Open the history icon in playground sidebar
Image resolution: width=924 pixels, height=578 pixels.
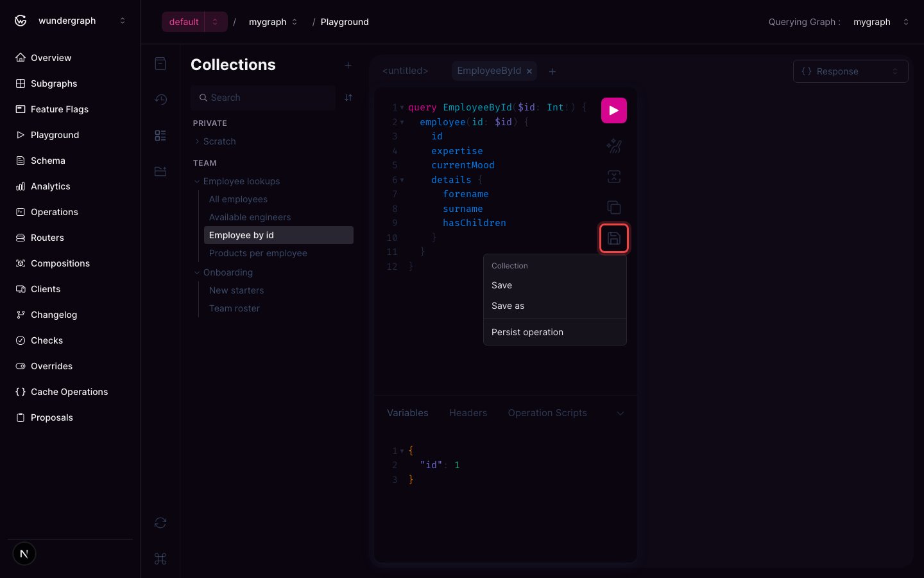(160, 100)
